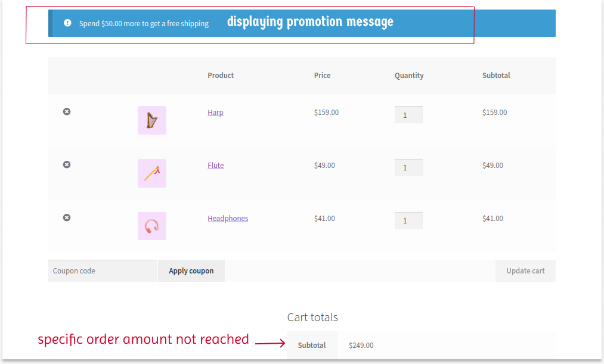The width and height of the screenshot is (604, 364).
Task: Remove Headphones from the cart
Action: coord(67,218)
